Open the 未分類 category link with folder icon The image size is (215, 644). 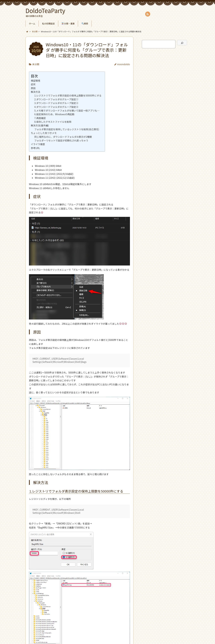pos(34,65)
